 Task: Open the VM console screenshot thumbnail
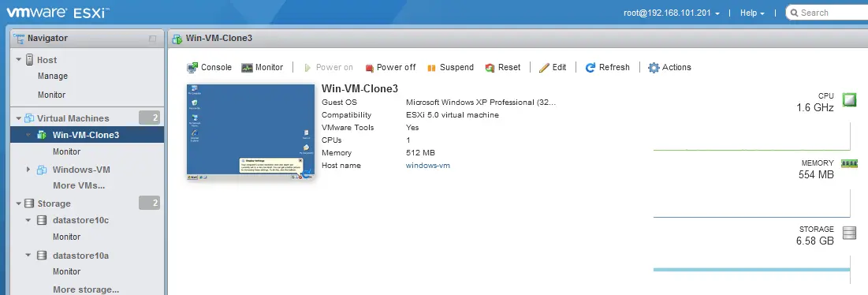pos(251,132)
